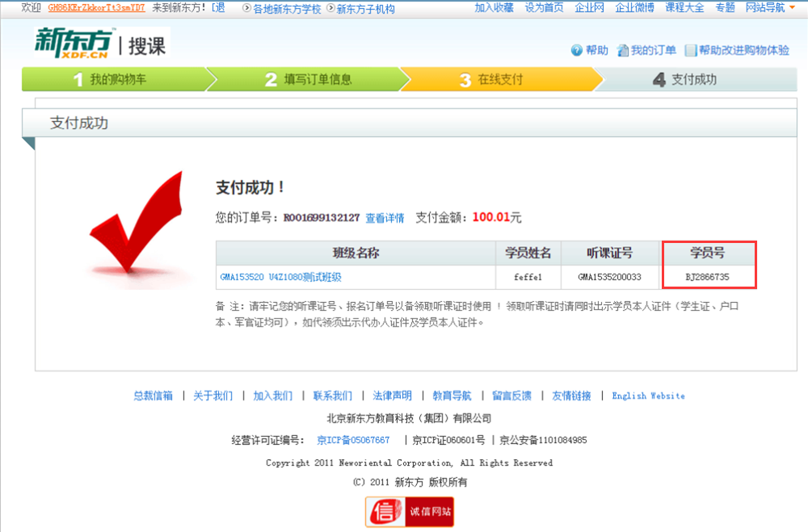The image size is (808, 532).
Task: Click the 北京新东方教育科技（集团）有限公司 text
Action: coord(409,418)
